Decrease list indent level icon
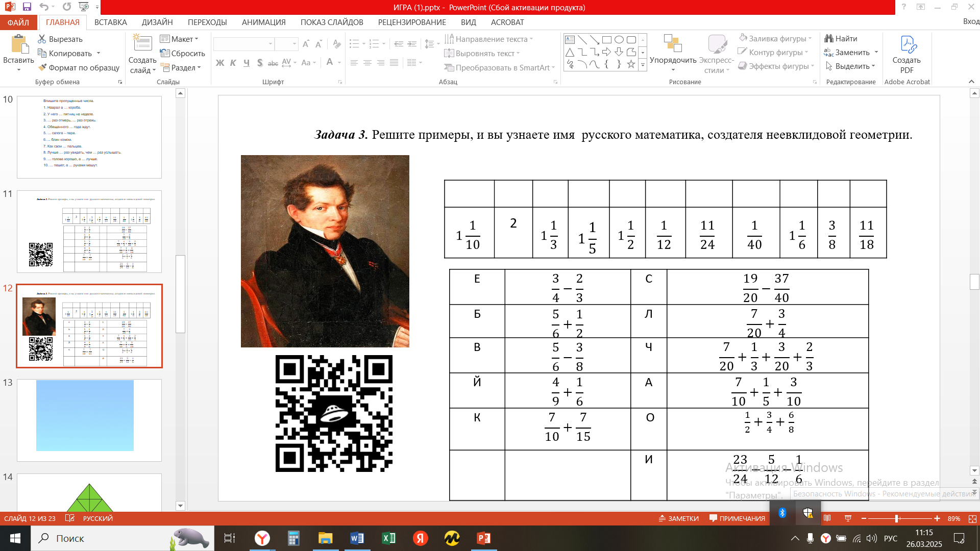Screen dimensions: 980x551 [399, 44]
